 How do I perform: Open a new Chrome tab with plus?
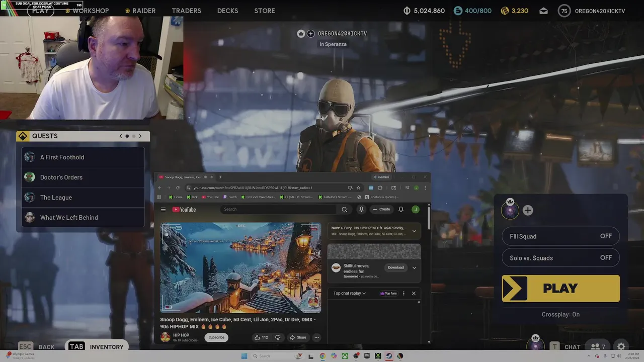click(x=220, y=177)
